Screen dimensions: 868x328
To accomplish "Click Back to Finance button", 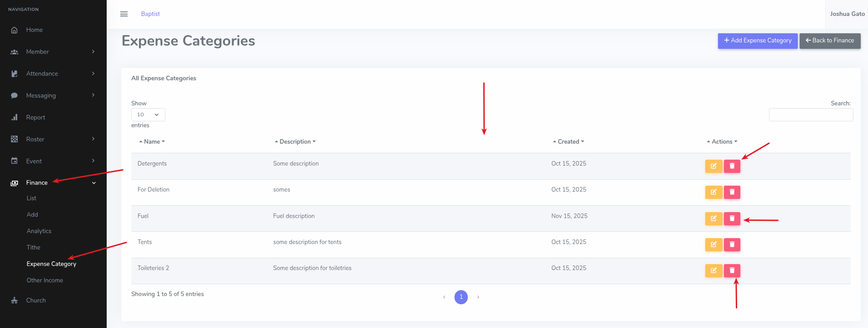I will pyautogui.click(x=830, y=41).
